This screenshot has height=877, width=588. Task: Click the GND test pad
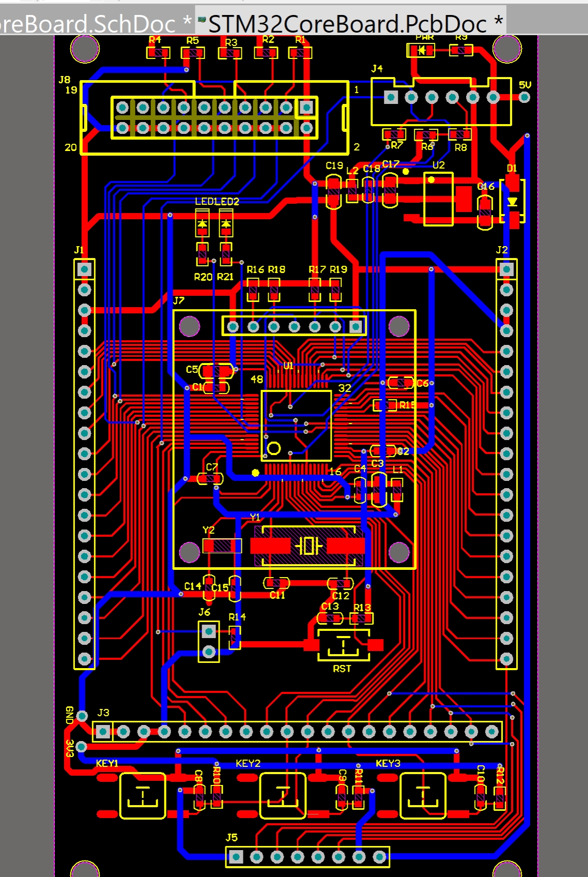pos(82,716)
